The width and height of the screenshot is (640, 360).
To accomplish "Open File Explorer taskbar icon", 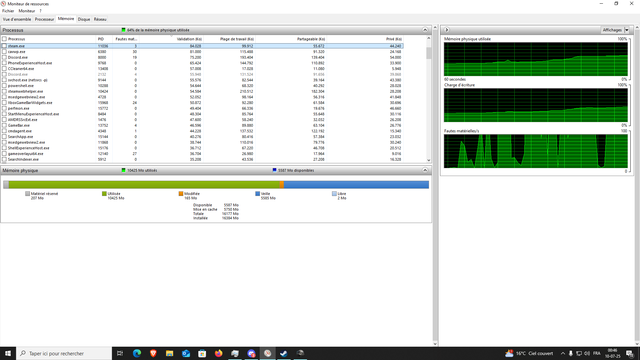I will click(169, 353).
